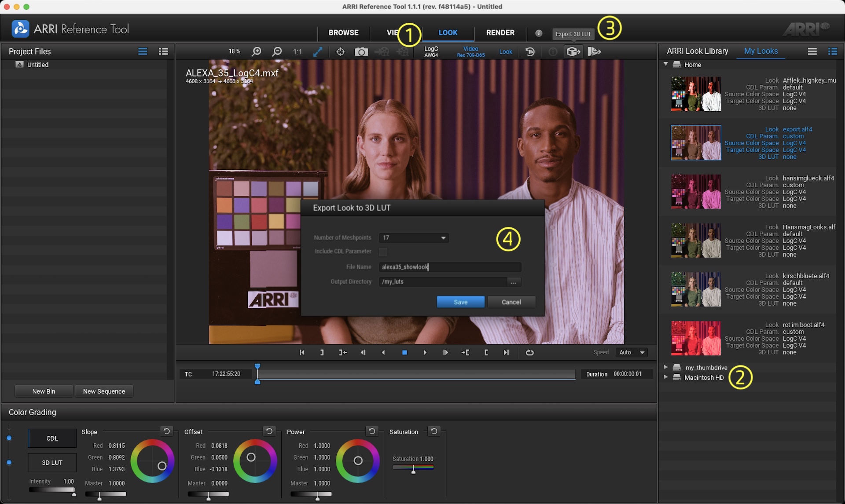Click the zoom in magnifier icon
The image size is (845, 504).
point(256,52)
